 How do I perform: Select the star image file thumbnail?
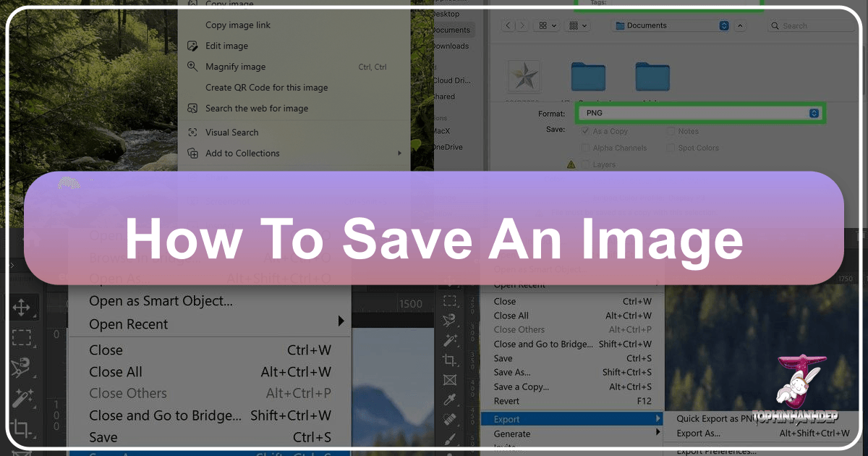tap(522, 77)
